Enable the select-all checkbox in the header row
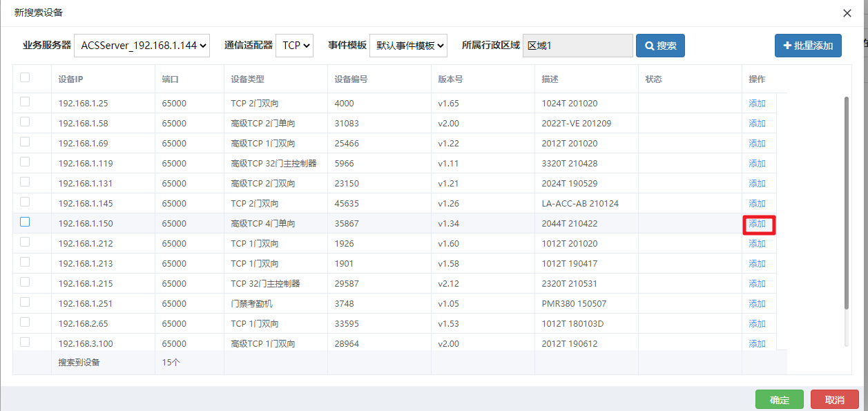This screenshot has width=868, height=411. (x=25, y=78)
